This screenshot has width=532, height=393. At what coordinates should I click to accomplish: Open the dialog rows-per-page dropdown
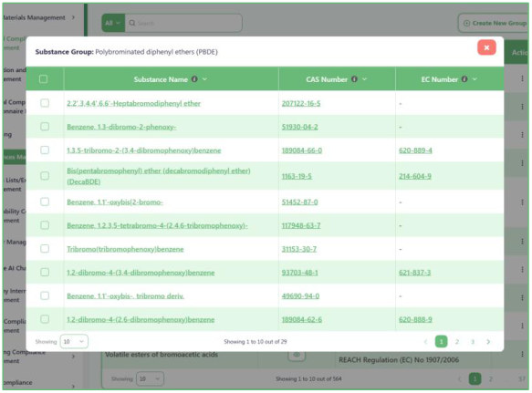pos(74,341)
